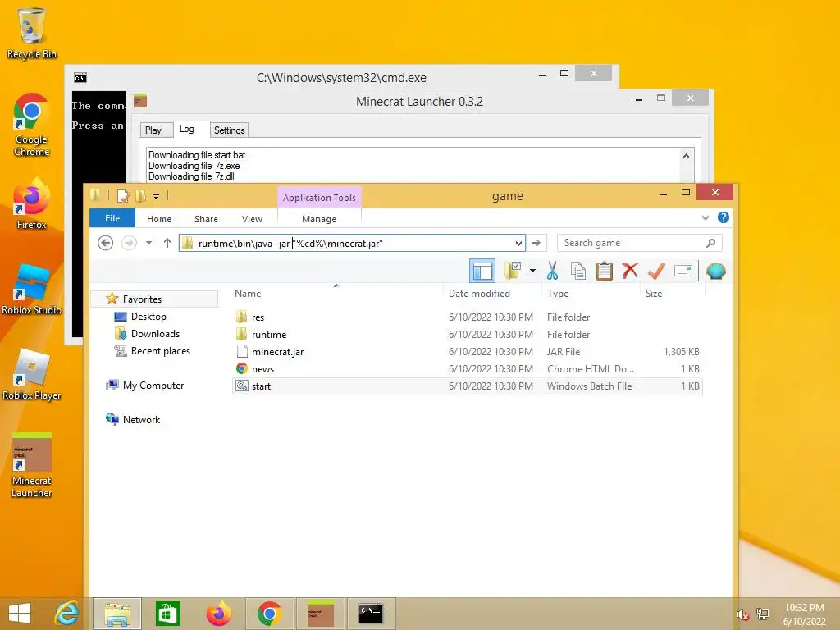Image resolution: width=840 pixels, height=630 pixels.
Task: Open the recent locations dropdown arrow
Action: pyautogui.click(x=149, y=243)
